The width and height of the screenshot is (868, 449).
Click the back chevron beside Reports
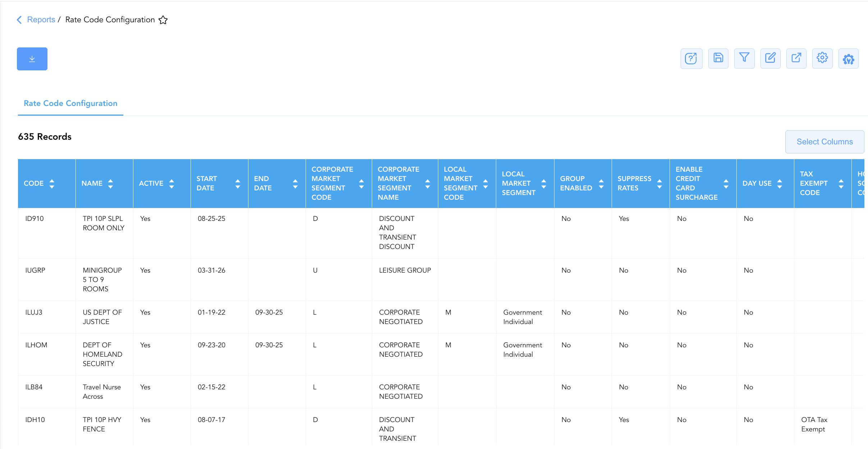19,20
